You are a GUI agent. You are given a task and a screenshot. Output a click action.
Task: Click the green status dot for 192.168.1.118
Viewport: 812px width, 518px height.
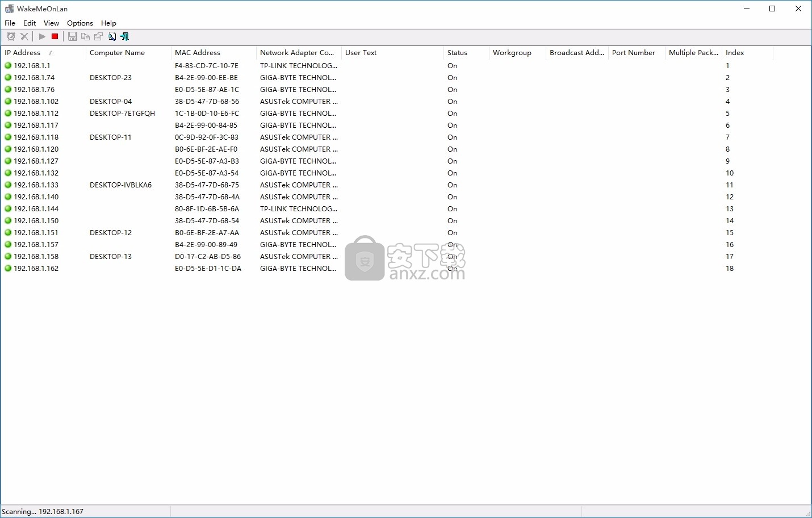point(8,137)
